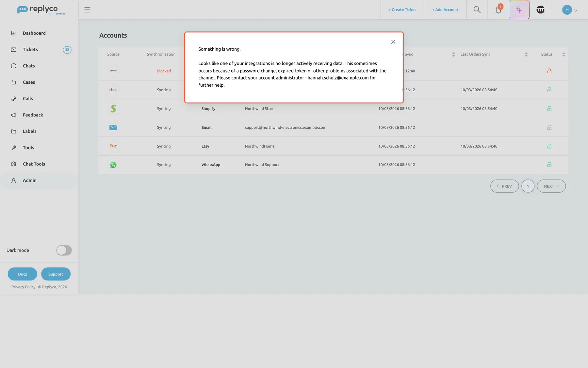
Task: Click the Email envelope source icon
Action: coord(113,127)
